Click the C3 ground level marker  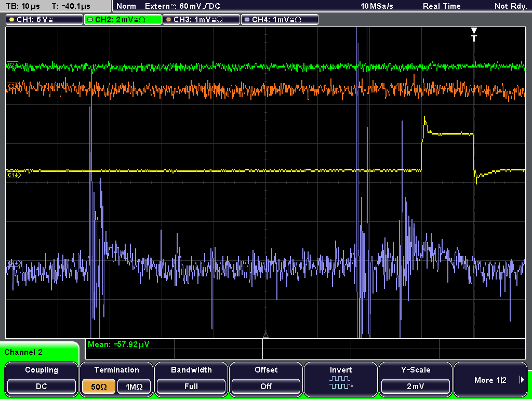pyautogui.click(x=13, y=86)
